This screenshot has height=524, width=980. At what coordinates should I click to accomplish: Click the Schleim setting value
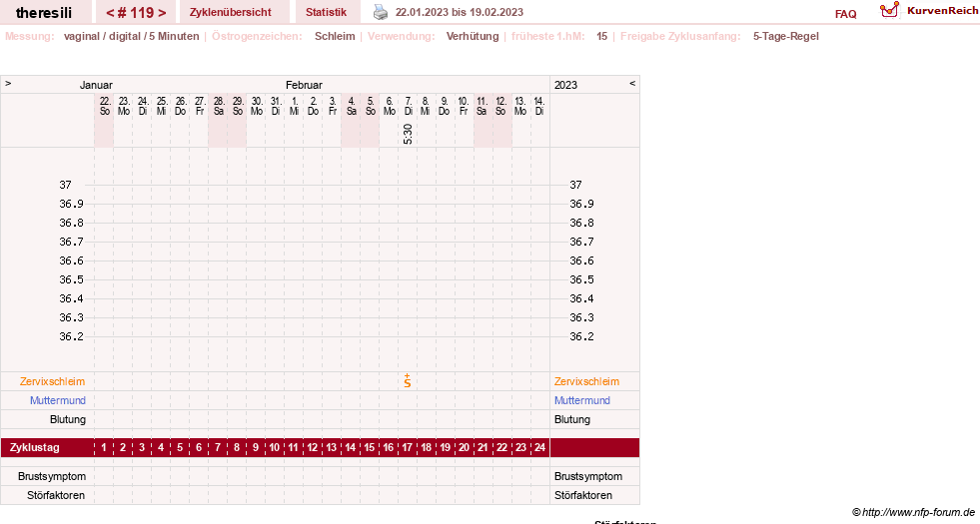click(335, 36)
